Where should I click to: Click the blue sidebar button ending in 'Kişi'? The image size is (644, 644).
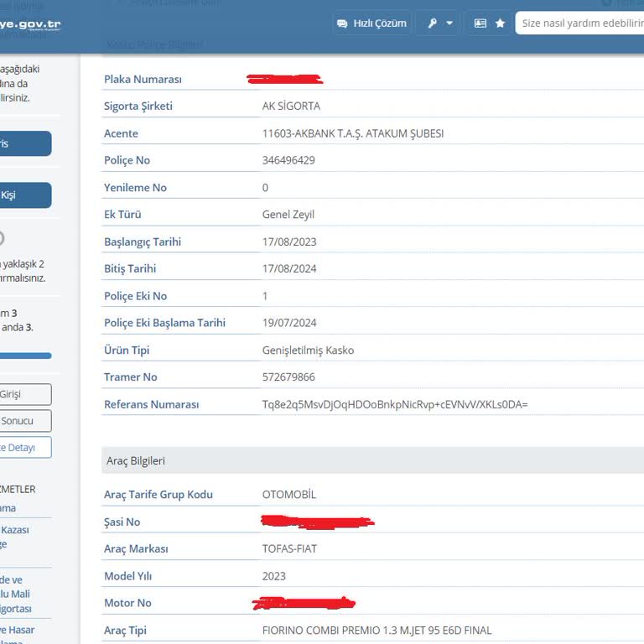pyautogui.click(x=23, y=195)
